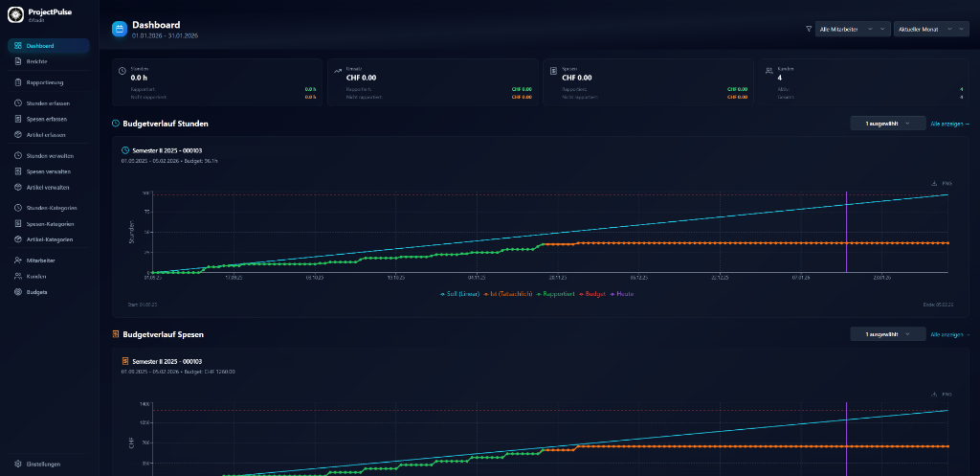This screenshot has width=980, height=476.
Task: Click the target icon beside Budgets
Action: tap(18, 292)
